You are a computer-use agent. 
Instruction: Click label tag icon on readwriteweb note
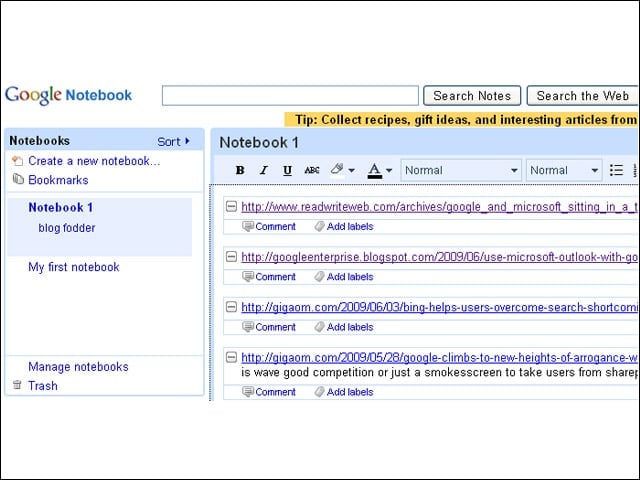tap(320, 226)
